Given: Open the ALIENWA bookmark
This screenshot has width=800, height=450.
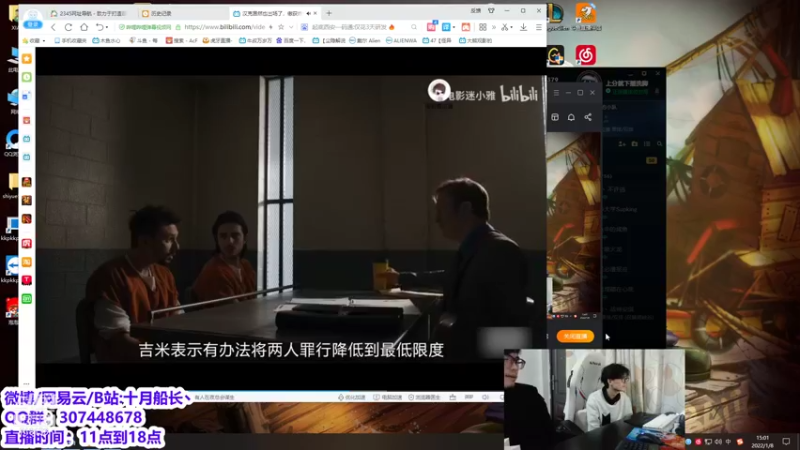Looking at the screenshot, I should click(402, 40).
